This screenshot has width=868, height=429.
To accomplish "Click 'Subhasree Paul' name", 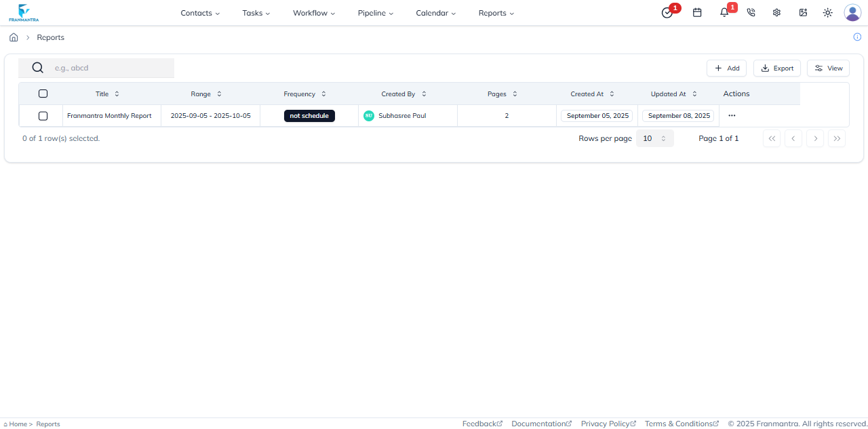I will (402, 116).
